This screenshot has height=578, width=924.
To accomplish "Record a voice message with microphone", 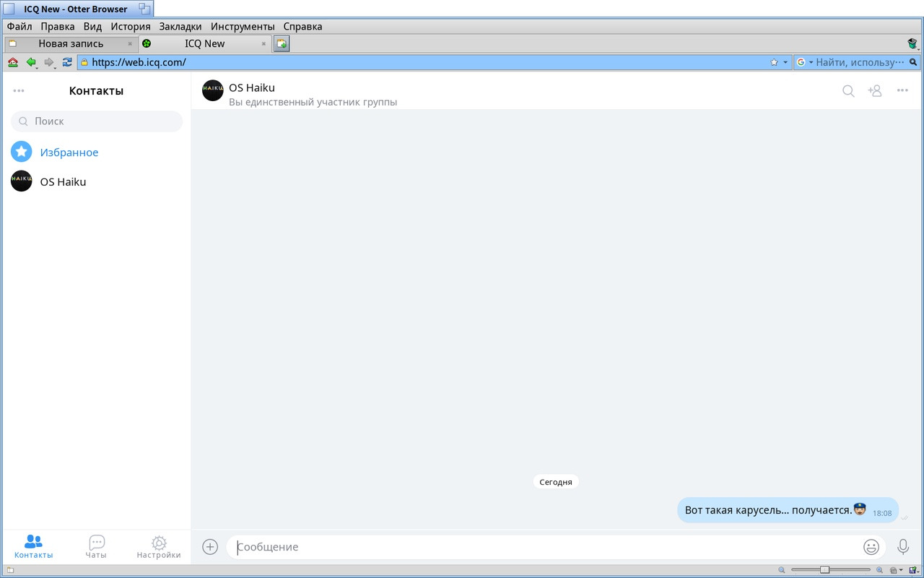I will coord(903,547).
